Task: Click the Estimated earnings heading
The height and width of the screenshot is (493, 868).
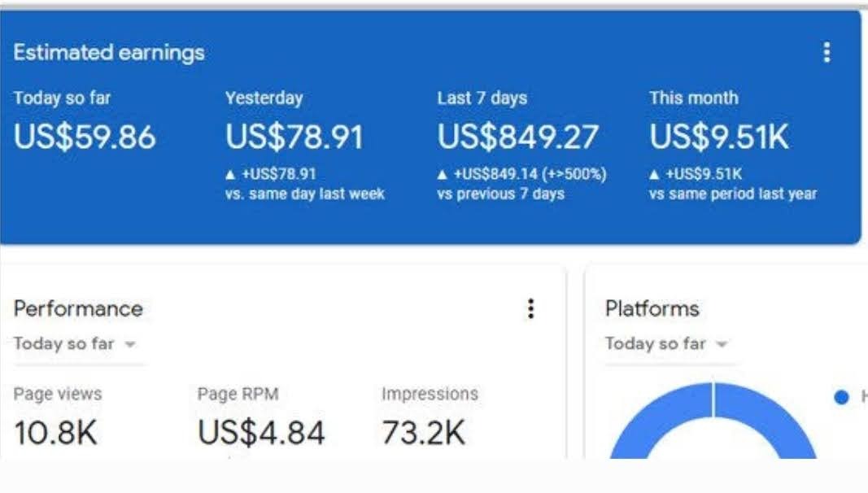Action: click(x=109, y=53)
